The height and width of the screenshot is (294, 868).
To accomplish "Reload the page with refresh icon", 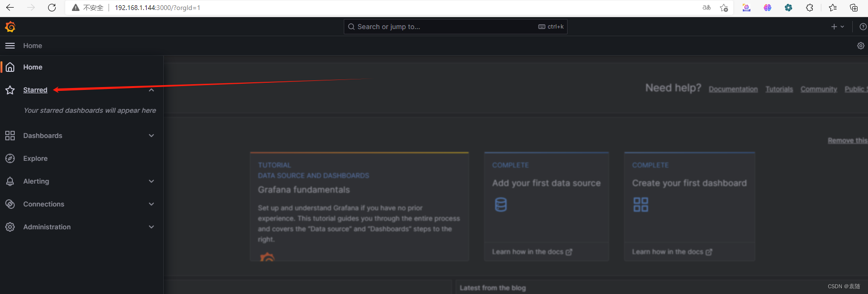I will coord(52,8).
